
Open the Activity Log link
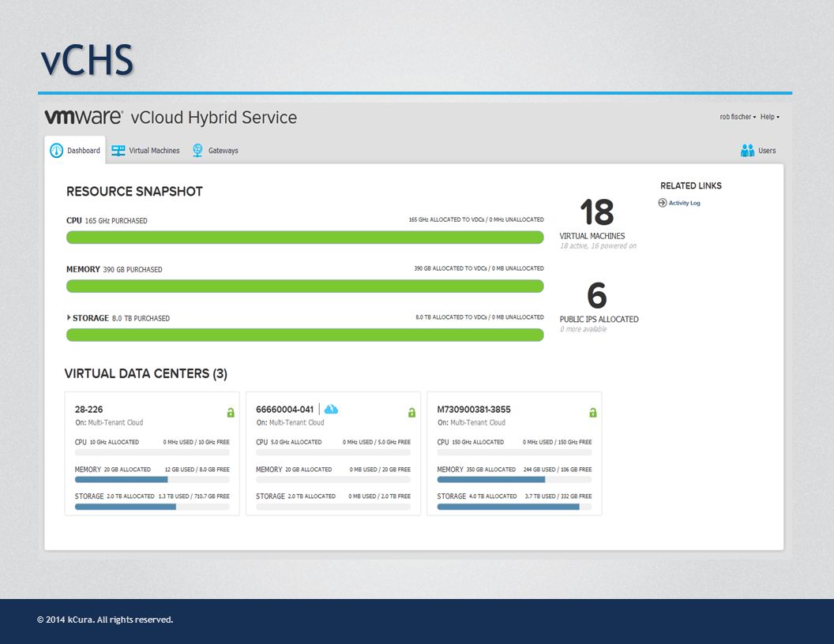tap(684, 203)
